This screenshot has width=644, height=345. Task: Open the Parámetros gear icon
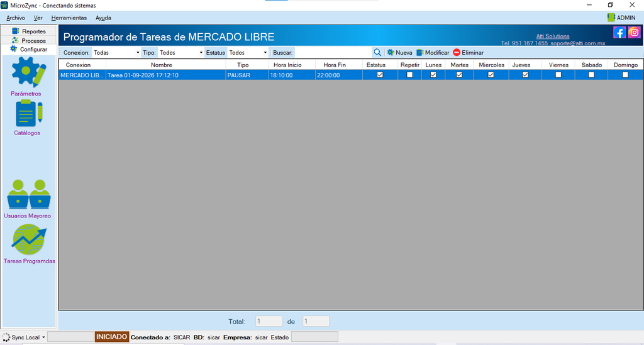tap(28, 72)
